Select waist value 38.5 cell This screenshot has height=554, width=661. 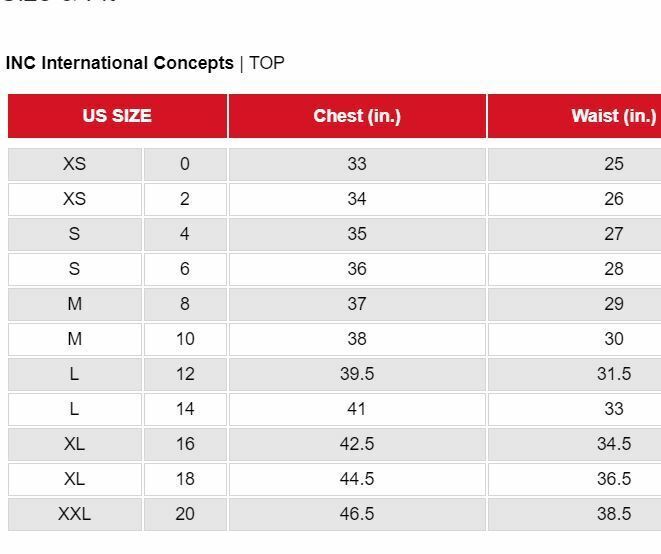point(574,514)
